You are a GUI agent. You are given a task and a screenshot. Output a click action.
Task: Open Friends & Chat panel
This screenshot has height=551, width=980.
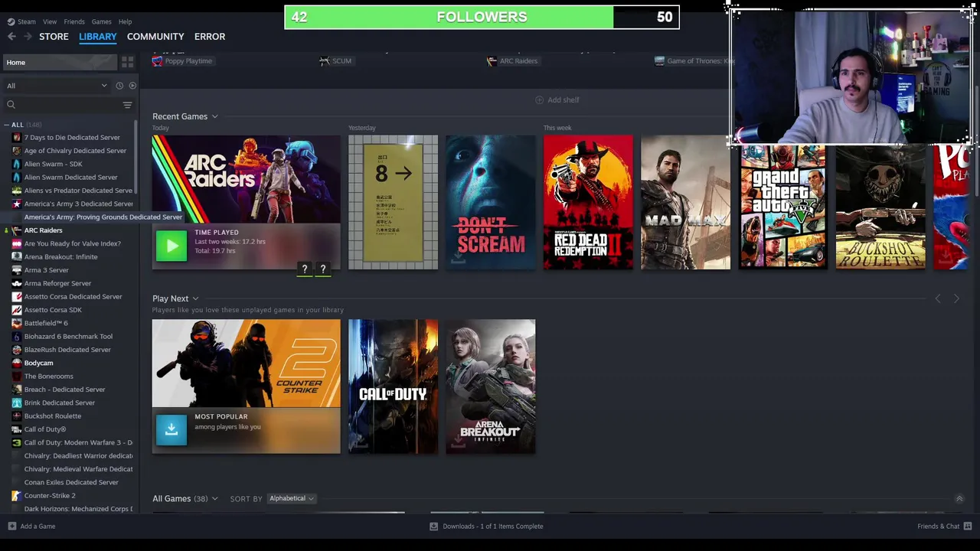(943, 527)
